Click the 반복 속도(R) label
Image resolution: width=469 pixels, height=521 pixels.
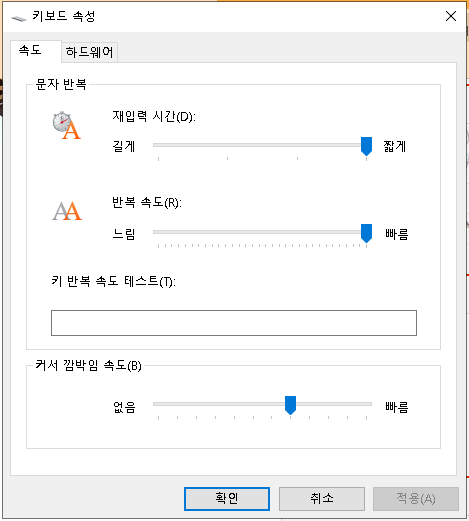[147, 202]
